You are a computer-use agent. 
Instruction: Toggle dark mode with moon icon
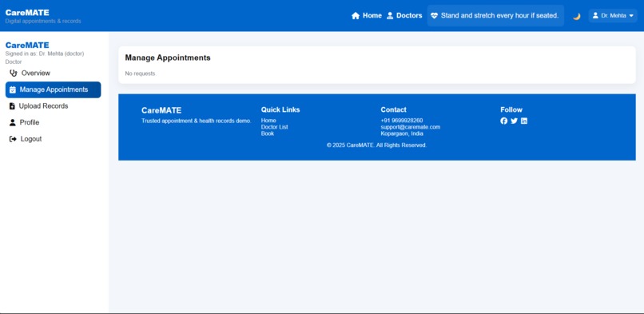coord(577,16)
